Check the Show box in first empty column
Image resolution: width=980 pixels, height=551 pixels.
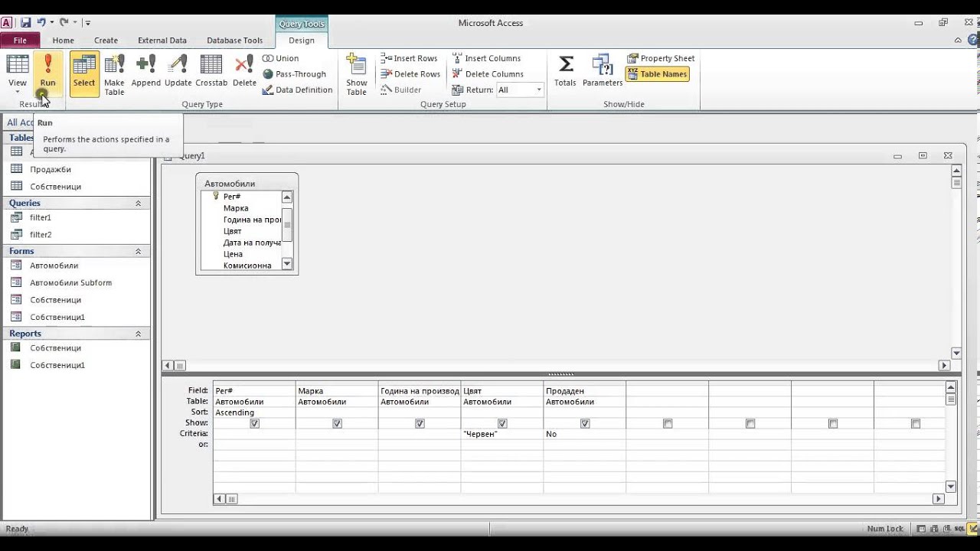(x=668, y=423)
